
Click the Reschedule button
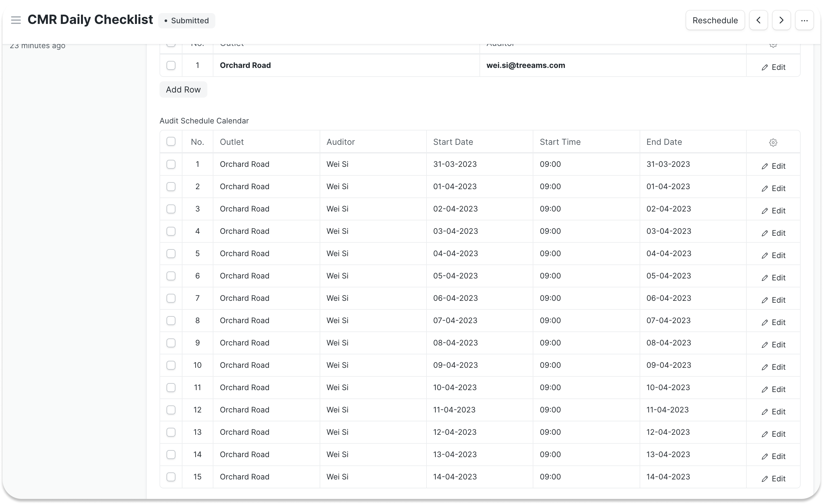point(715,20)
